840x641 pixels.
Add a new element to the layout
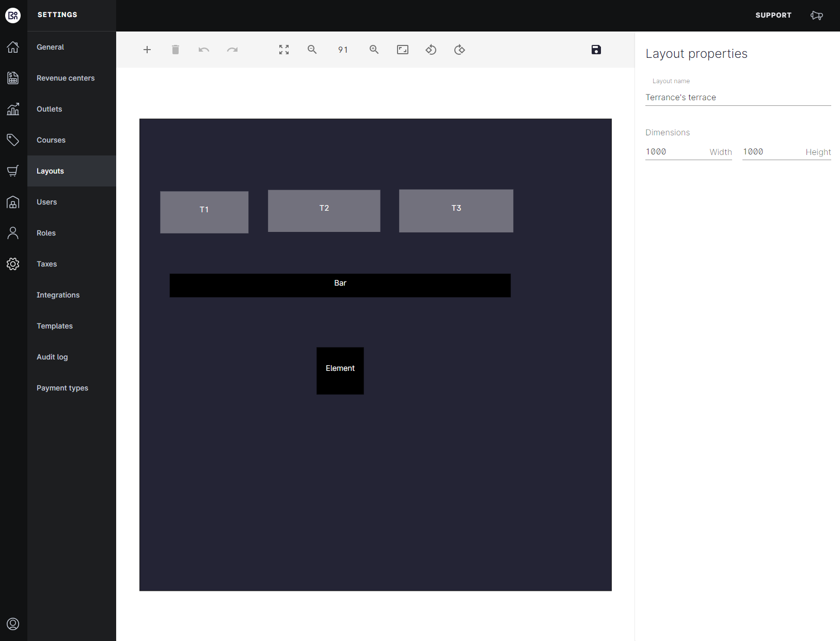click(x=147, y=50)
